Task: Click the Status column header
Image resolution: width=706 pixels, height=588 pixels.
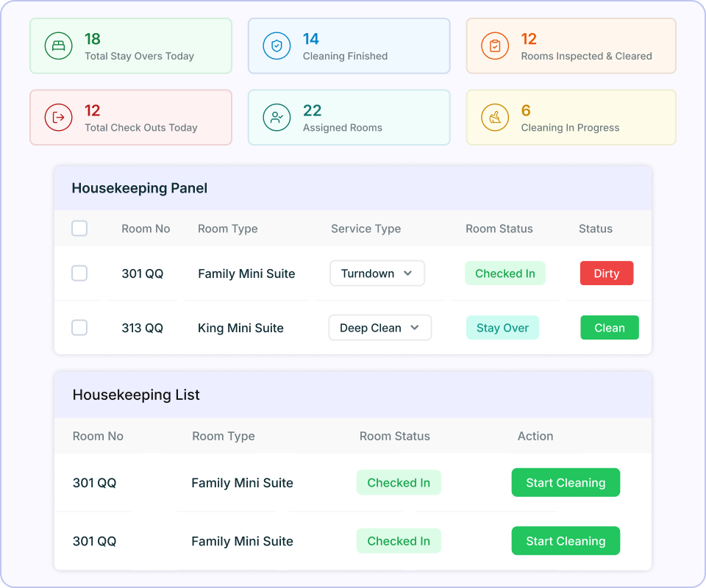Action: pos(596,229)
